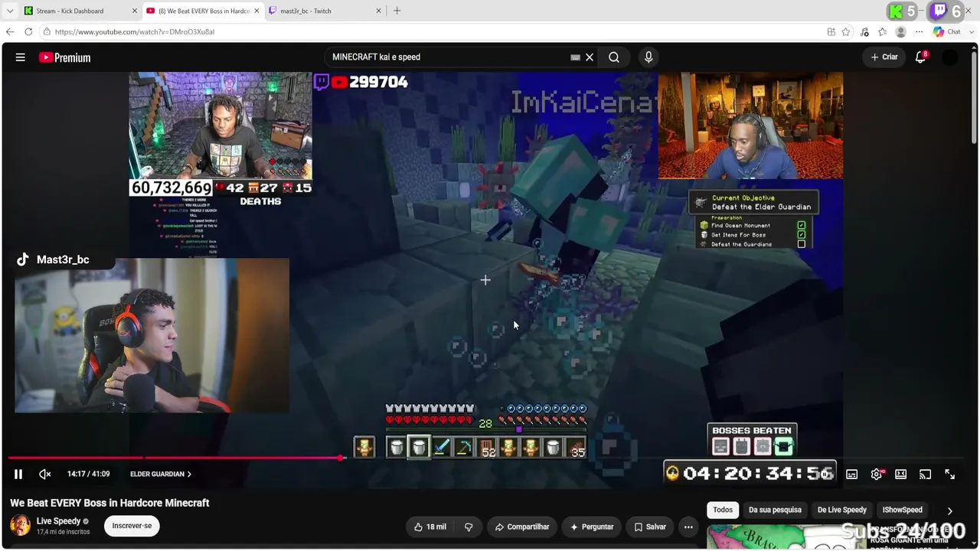Go back to the previous page
This screenshot has width=980, height=551.
pyautogui.click(x=9, y=32)
